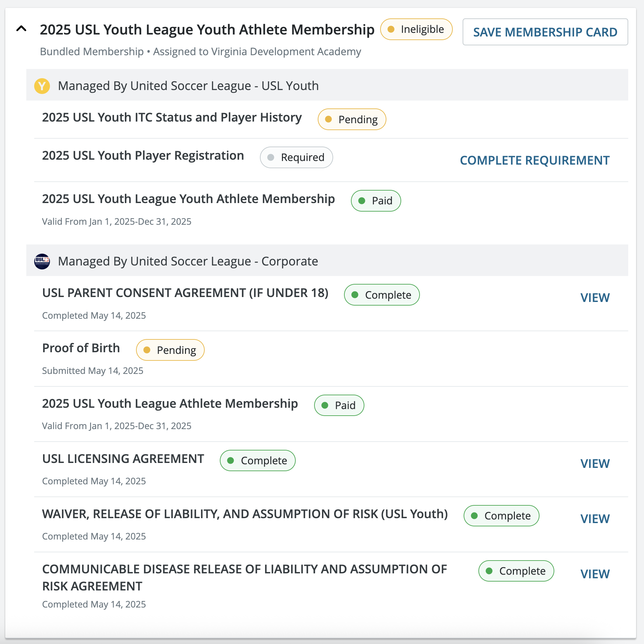The image size is (644, 644).
Task: Click the 'Proof of Birth' title
Action: (x=81, y=348)
